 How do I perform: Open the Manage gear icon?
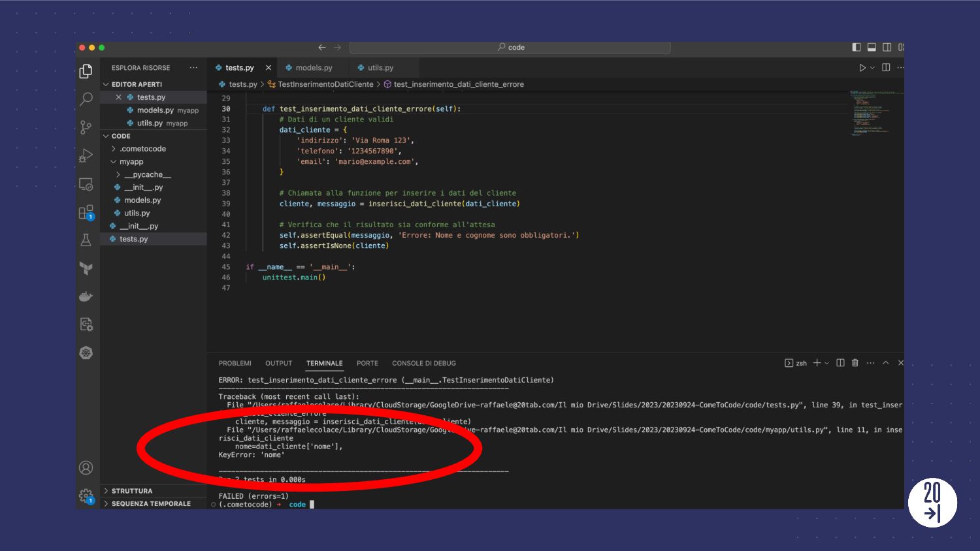coord(86,496)
